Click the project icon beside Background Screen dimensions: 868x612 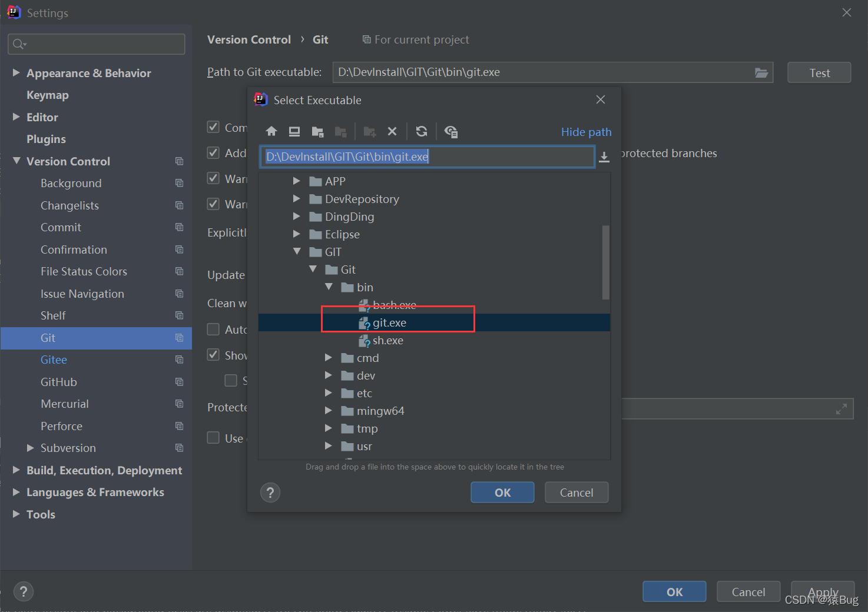pyautogui.click(x=179, y=183)
